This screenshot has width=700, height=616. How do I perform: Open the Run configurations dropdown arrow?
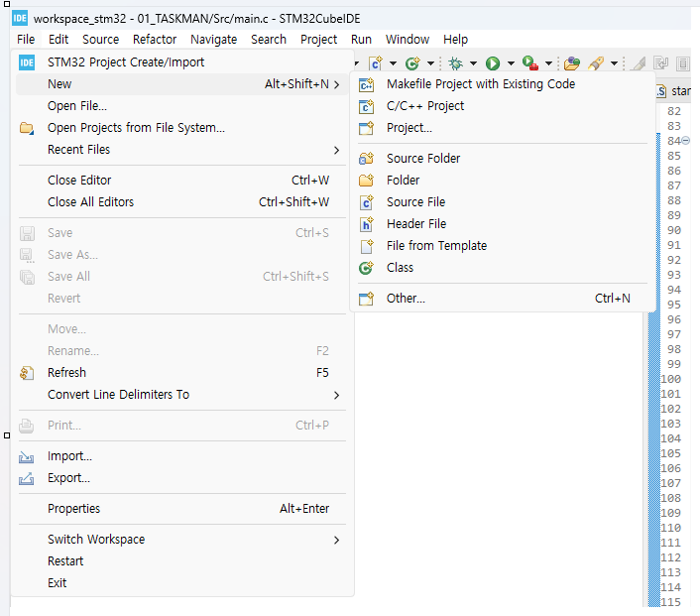[512, 63]
